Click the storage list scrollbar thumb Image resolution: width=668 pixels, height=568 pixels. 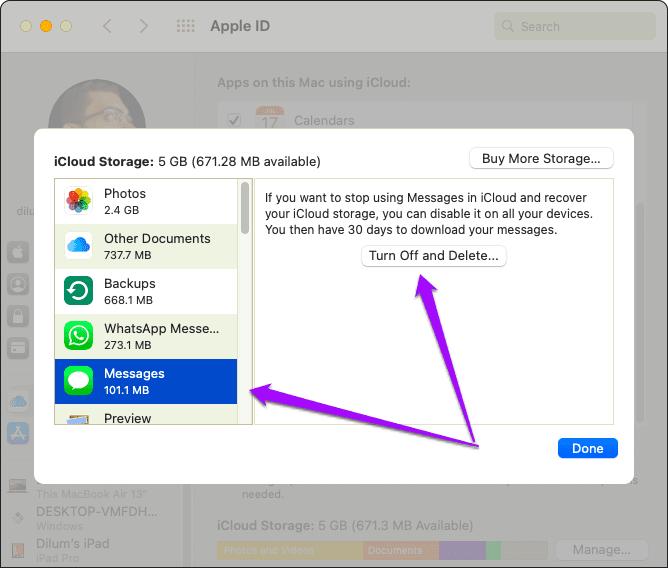(245, 208)
